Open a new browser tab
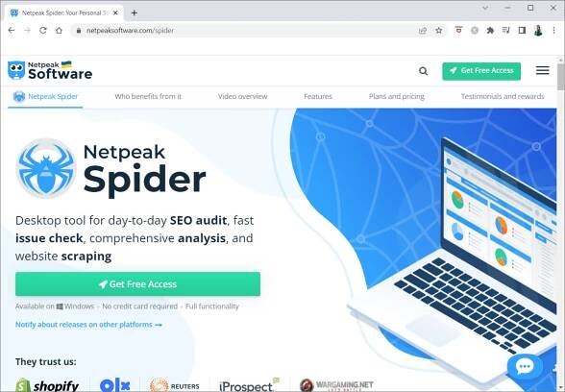Screen dimensions: 565x392 (x=135, y=13)
